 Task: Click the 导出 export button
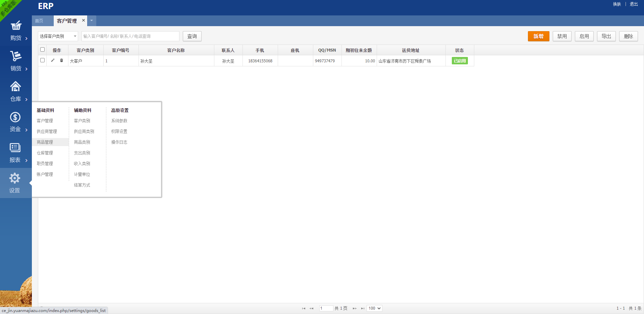(x=606, y=36)
